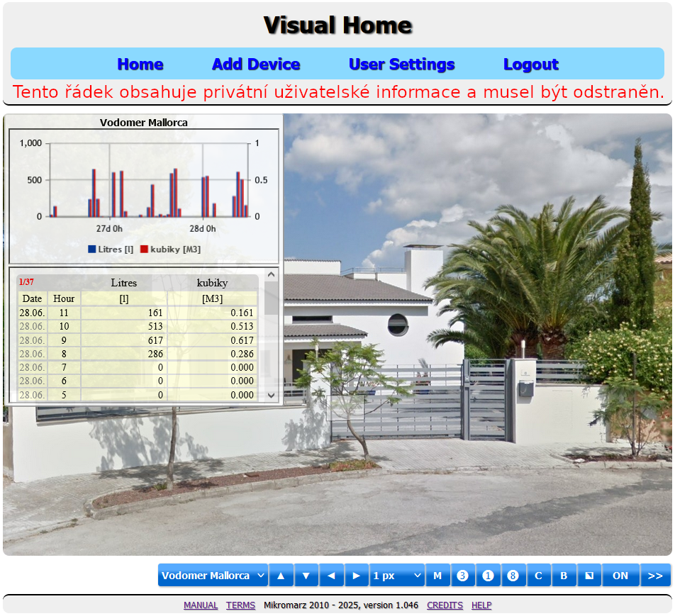Click the hour 10 table cell
675x616 pixels.
coord(64,326)
